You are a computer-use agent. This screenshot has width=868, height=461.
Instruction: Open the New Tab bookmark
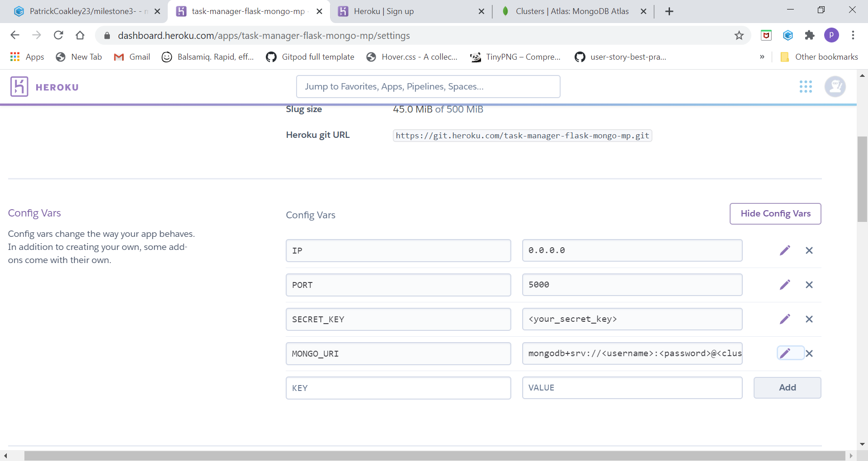pyautogui.click(x=79, y=57)
